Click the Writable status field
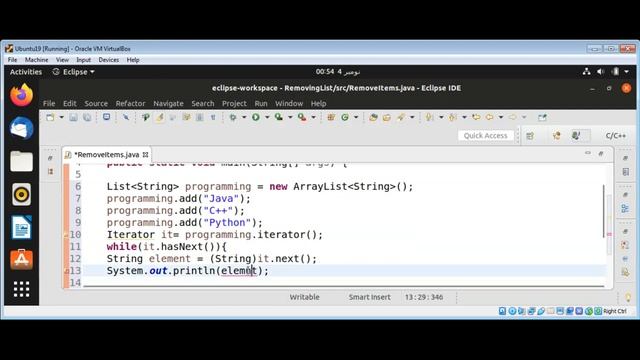 (304, 298)
